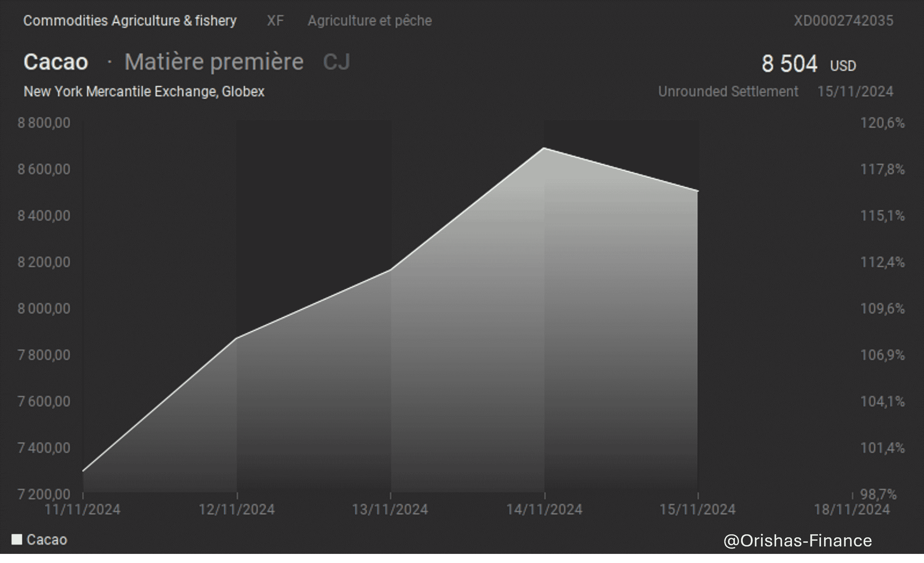
Task: Click the Unrounded Settlement label
Action: tap(728, 92)
